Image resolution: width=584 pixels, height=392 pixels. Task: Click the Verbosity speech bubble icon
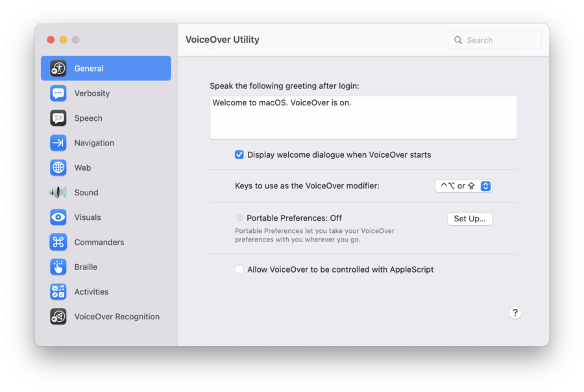tap(58, 93)
